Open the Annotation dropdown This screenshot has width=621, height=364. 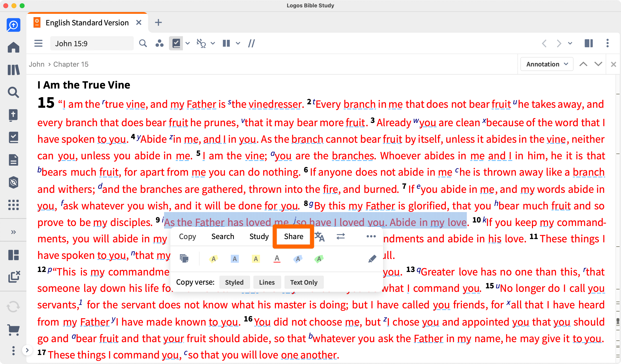coord(547,64)
